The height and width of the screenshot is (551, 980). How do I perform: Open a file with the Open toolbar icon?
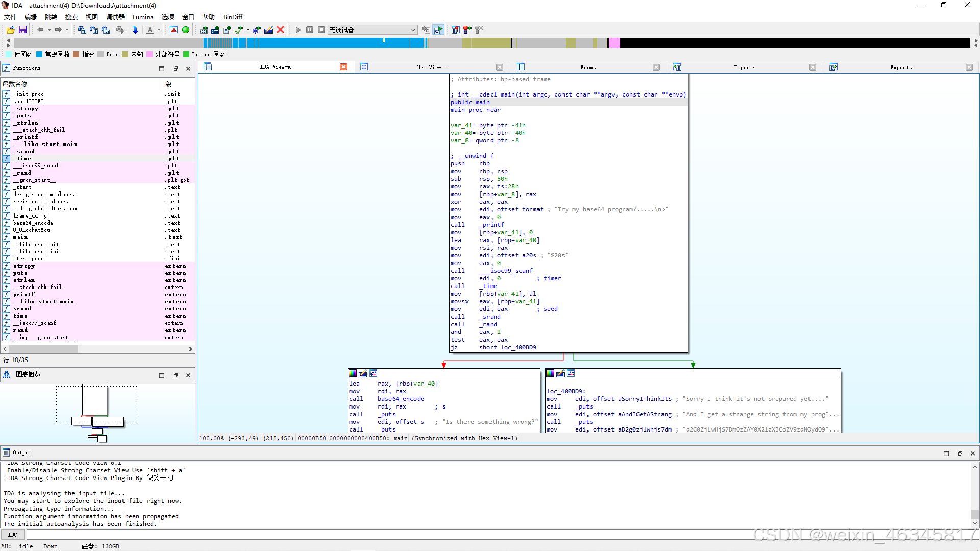10,29
